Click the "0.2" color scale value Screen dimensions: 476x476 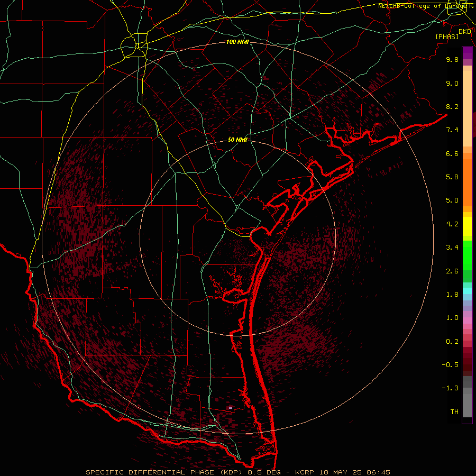coord(452,342)
